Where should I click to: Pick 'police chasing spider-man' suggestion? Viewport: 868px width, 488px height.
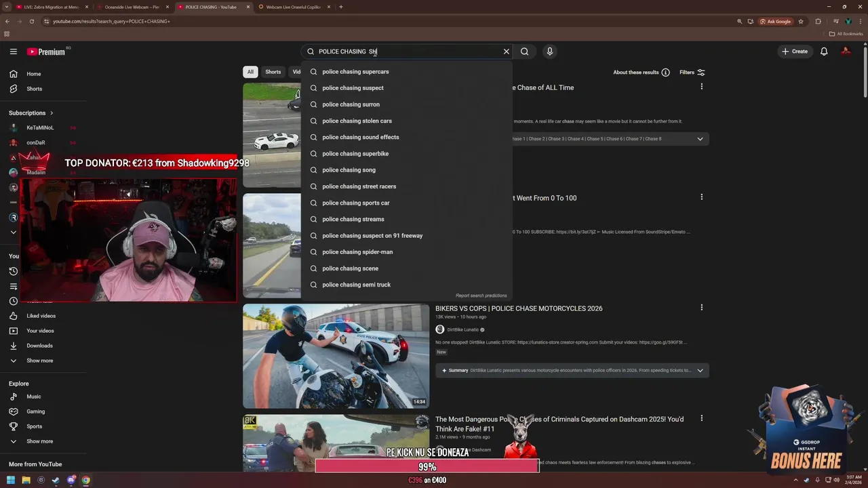click(x=406, y=252)
